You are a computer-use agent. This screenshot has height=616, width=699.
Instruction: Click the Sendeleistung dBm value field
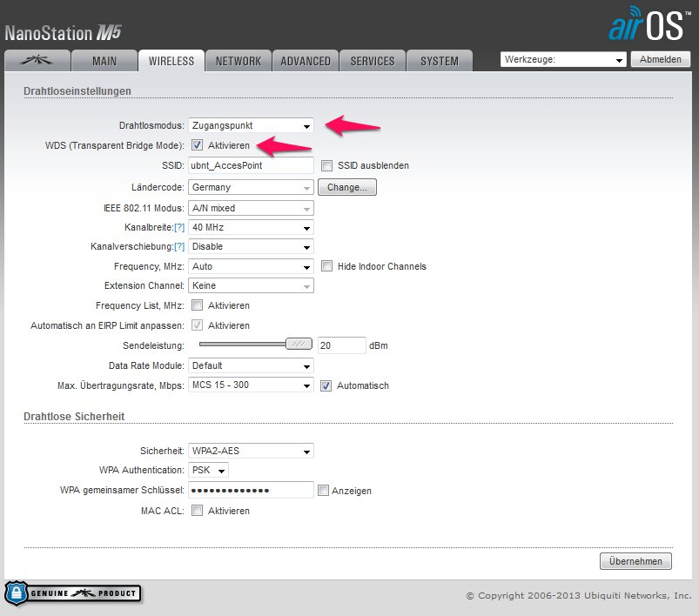342,345
